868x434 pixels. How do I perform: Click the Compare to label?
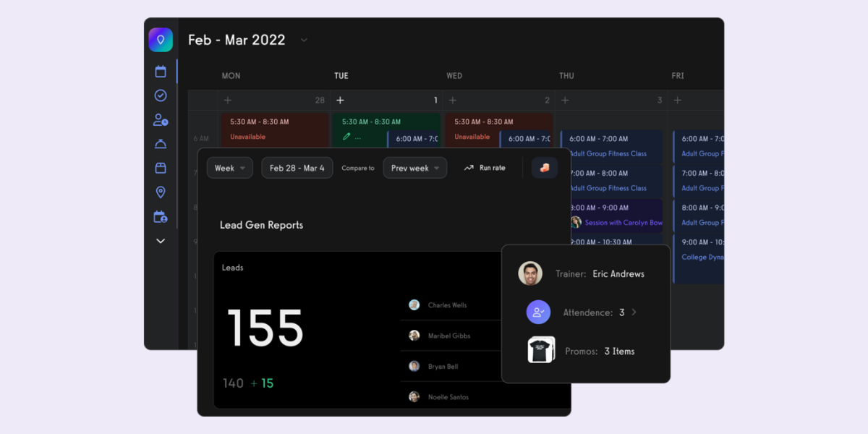pyautogui.click(x=358, y=168)
